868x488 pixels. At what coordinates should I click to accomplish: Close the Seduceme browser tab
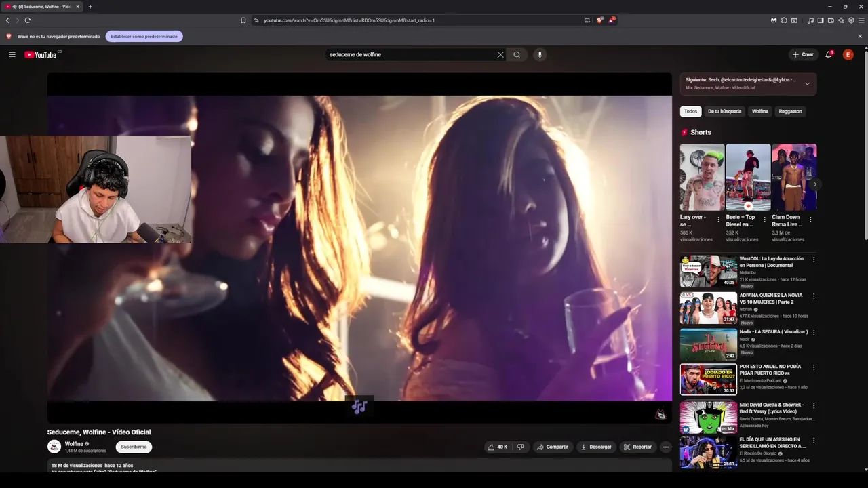[x=77, y=7]
